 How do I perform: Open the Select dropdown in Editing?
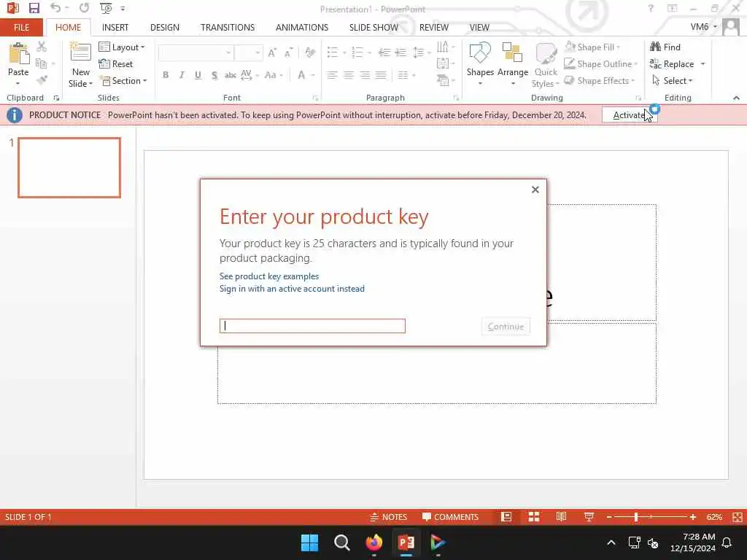(672, 80)
